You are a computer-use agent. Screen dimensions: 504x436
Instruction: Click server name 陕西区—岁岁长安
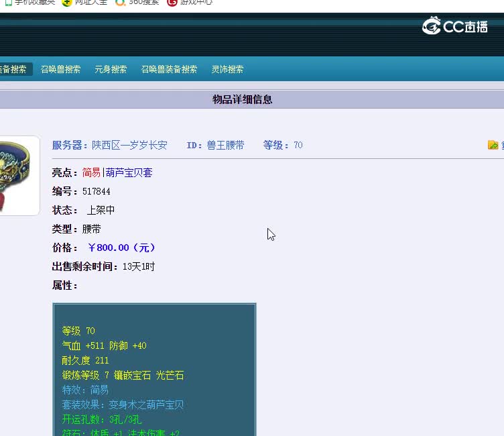129,145
